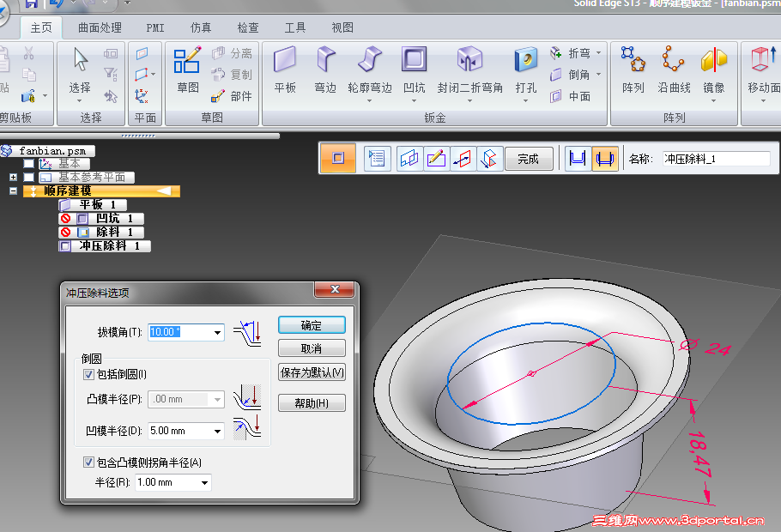
Task: Select the open-end profile option button
Action: tap(578, 159)
